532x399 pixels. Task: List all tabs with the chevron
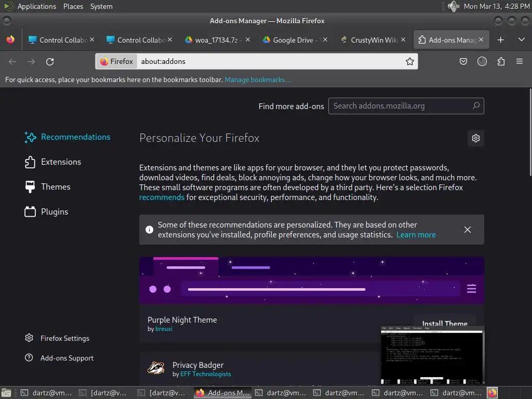pyautogui.click(x=522, y=39)
